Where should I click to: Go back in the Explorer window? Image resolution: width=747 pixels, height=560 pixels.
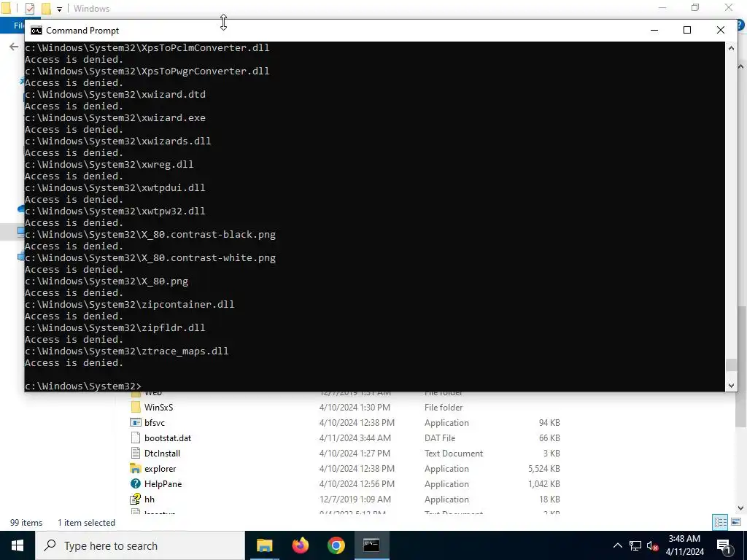(x=14, y=46)
